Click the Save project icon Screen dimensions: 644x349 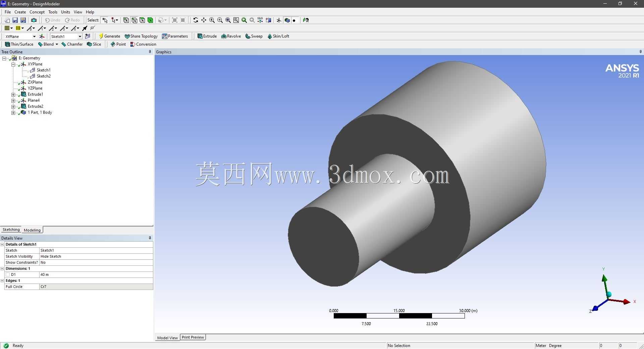click(15, 20)
